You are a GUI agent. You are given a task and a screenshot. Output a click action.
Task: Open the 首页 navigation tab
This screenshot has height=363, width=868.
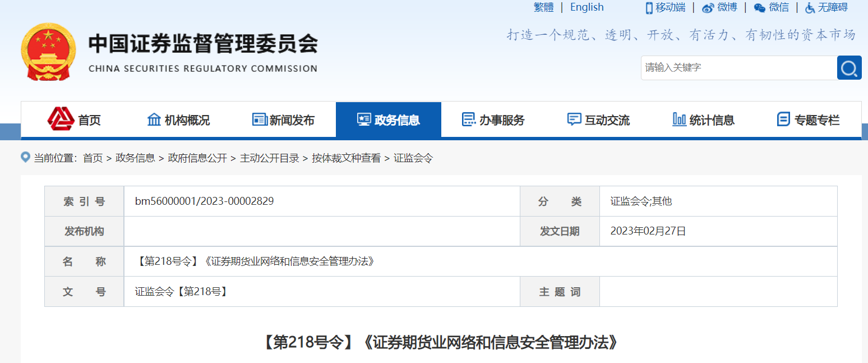[73, 120]
